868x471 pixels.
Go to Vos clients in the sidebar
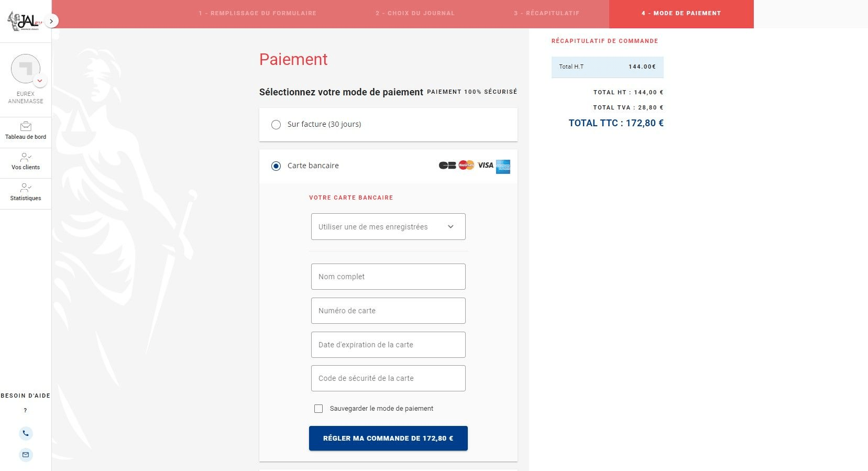point(26,162)
